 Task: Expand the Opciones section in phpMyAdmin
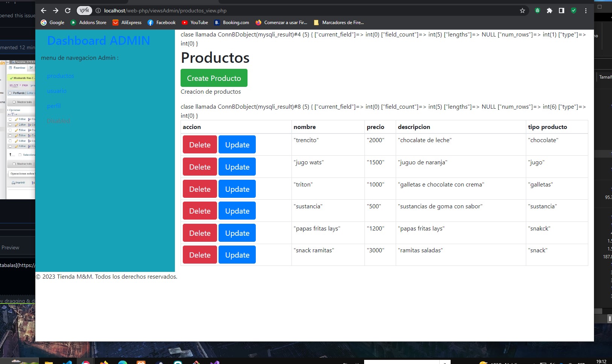pos(14,110)
